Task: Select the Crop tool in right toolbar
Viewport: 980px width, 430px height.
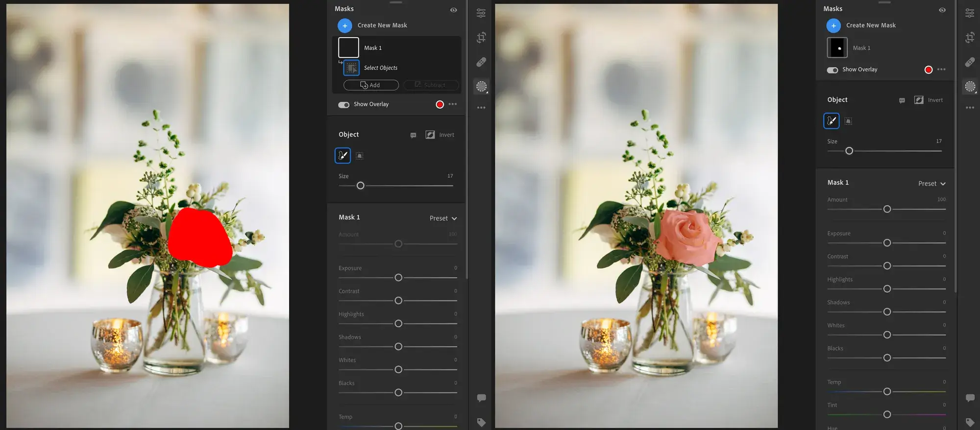Action: 970,37
